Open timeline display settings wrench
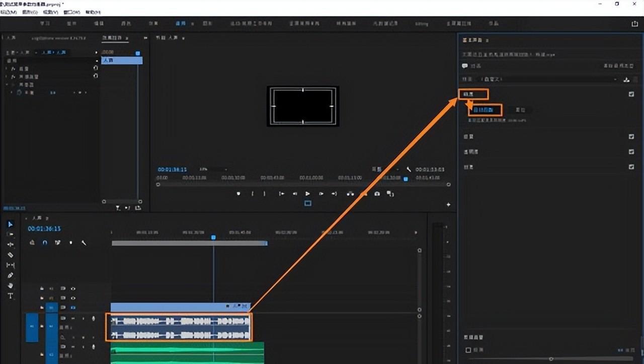The image size is (644, 364). tap(84, 242)
